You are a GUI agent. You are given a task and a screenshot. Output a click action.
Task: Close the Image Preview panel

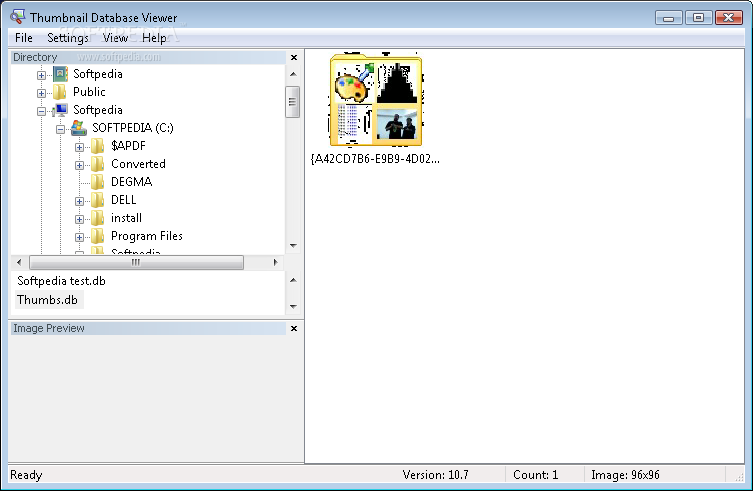pos(294,328)
